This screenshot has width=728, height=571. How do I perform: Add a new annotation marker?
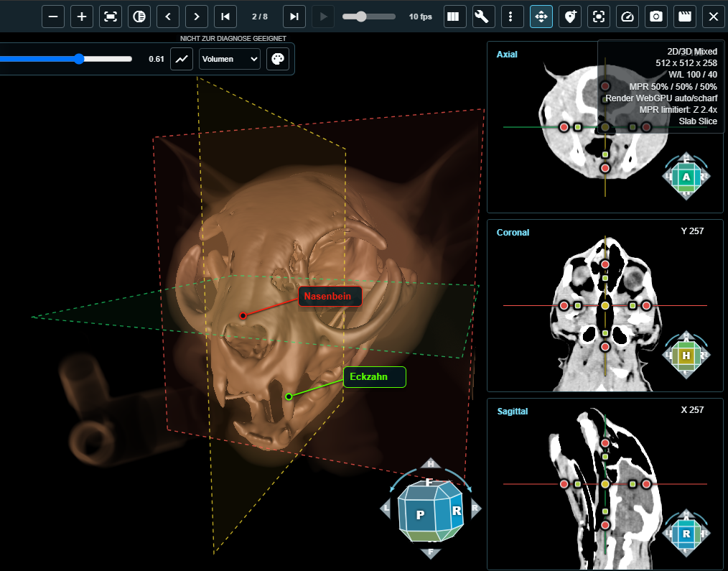[570, 17]
